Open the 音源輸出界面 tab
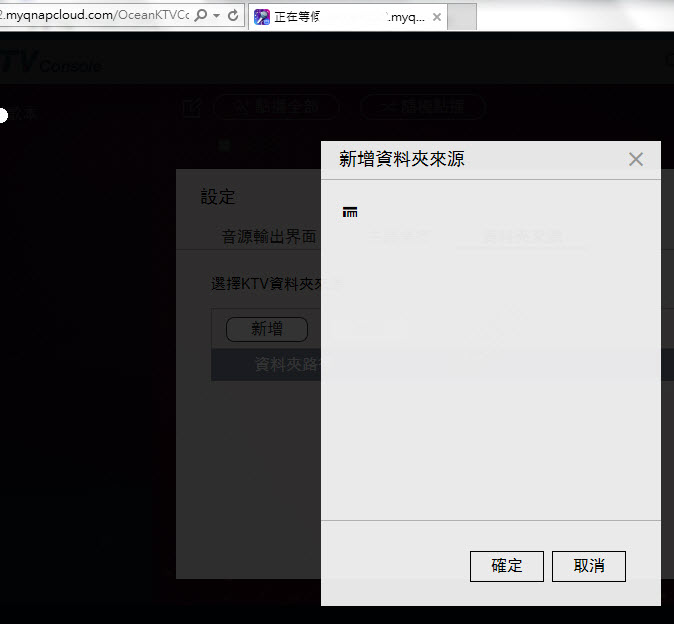Viewport: 674px width, 624px height. coord(269,236)
